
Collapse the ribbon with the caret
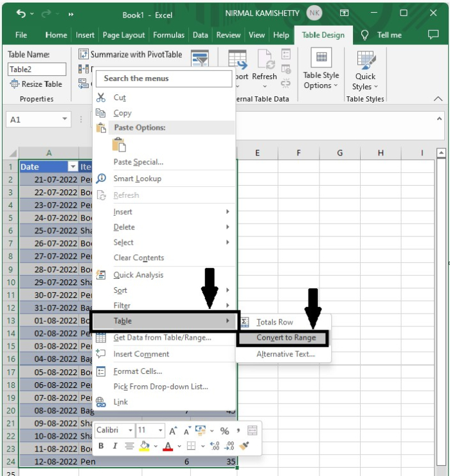[438, 99]
